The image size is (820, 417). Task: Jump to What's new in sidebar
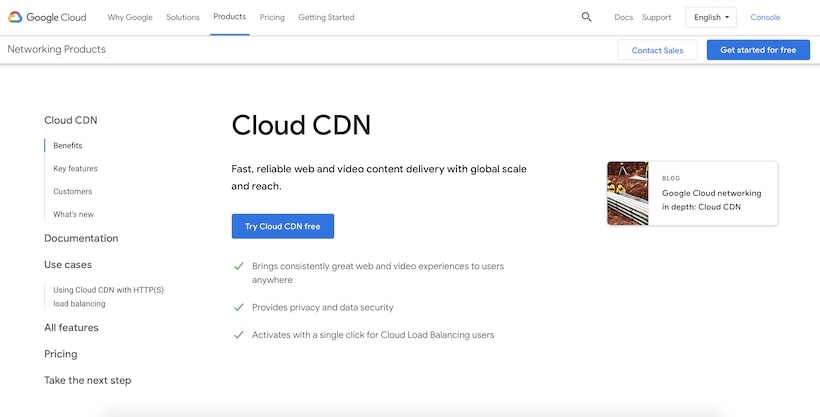pyautogui.click(x=74, y=215)
